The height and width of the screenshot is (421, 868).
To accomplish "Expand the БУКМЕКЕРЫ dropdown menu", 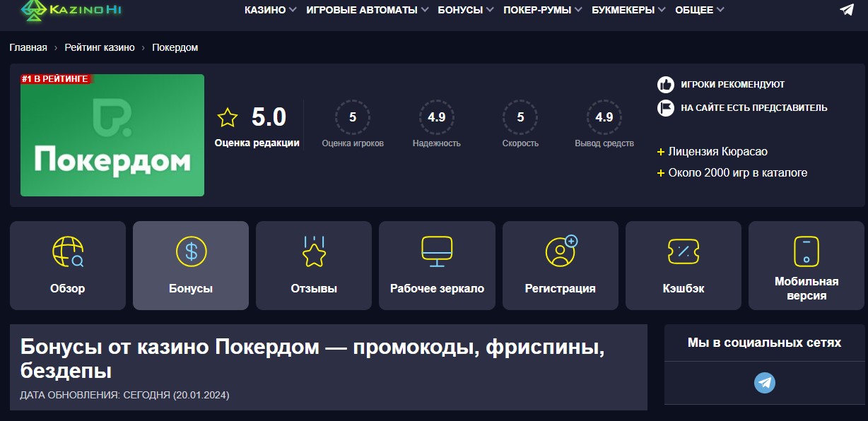I will coord(629,10).
